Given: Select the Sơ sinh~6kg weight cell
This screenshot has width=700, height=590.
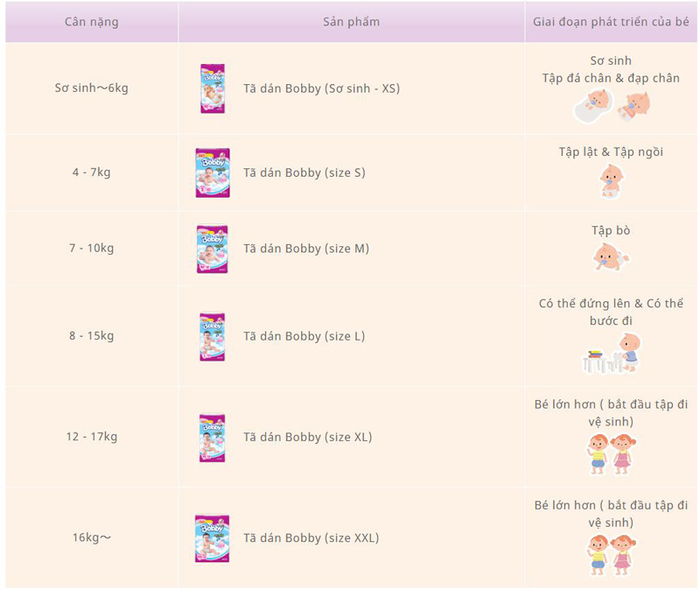Looking at the screenshot, I should tap(92, 88).
